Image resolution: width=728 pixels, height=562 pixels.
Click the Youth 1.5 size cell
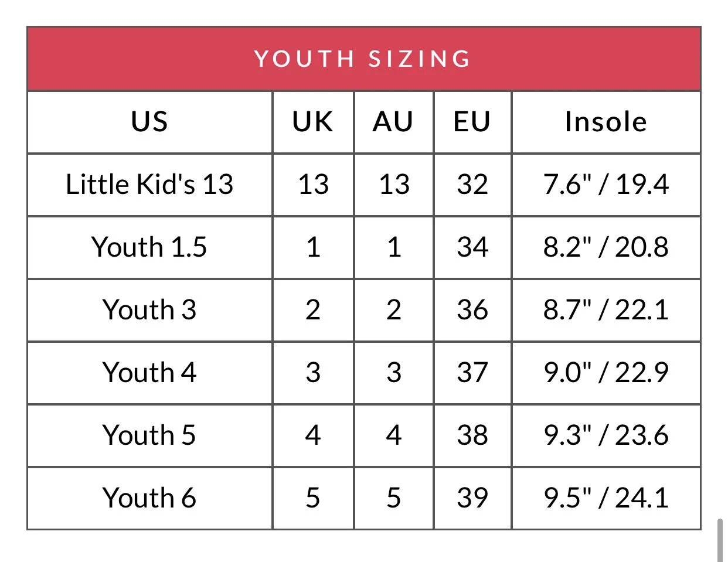(x=149, y=247)
